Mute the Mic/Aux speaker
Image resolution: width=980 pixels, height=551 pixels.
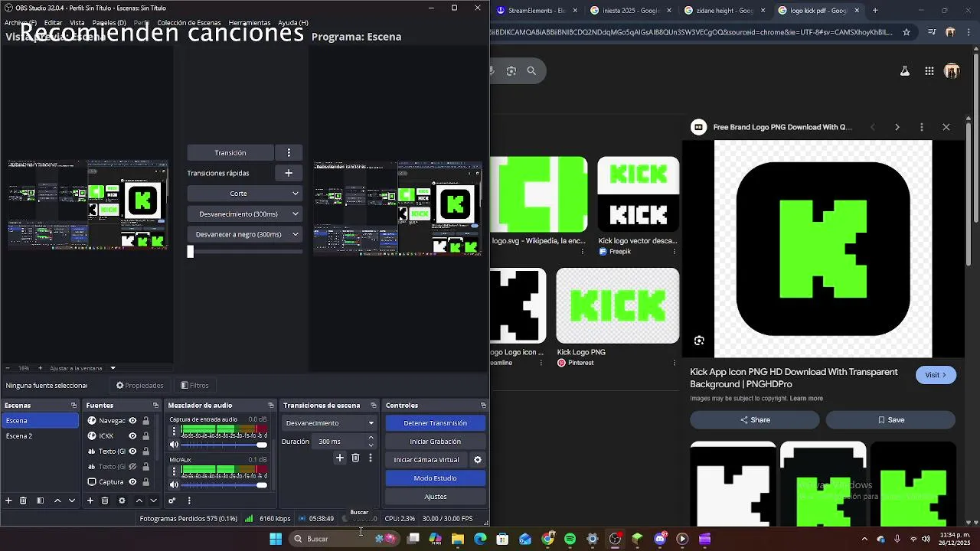[x=174, y=484]
